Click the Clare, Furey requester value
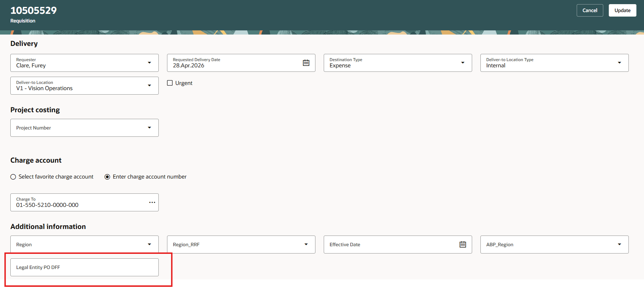 pyautogui.click(x=31, y=66)
